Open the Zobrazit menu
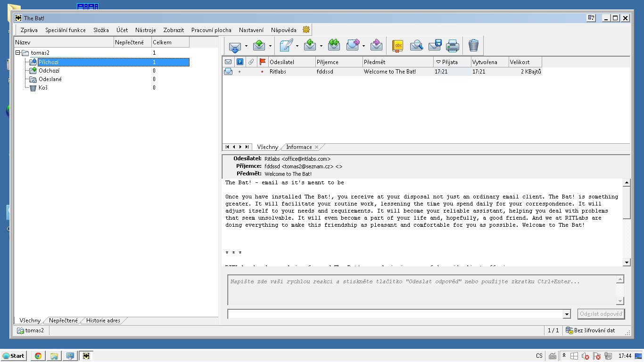 pos(174,30)
